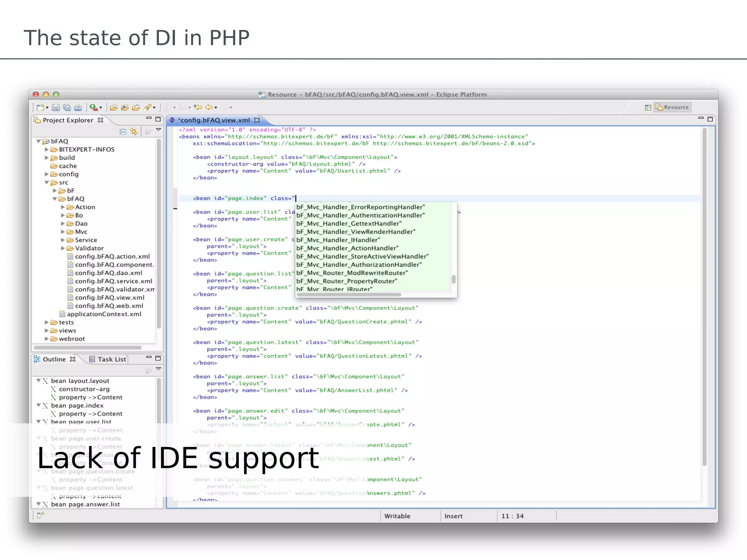
Task: Open the New wizard dropdown arrow
Action: 47,108
